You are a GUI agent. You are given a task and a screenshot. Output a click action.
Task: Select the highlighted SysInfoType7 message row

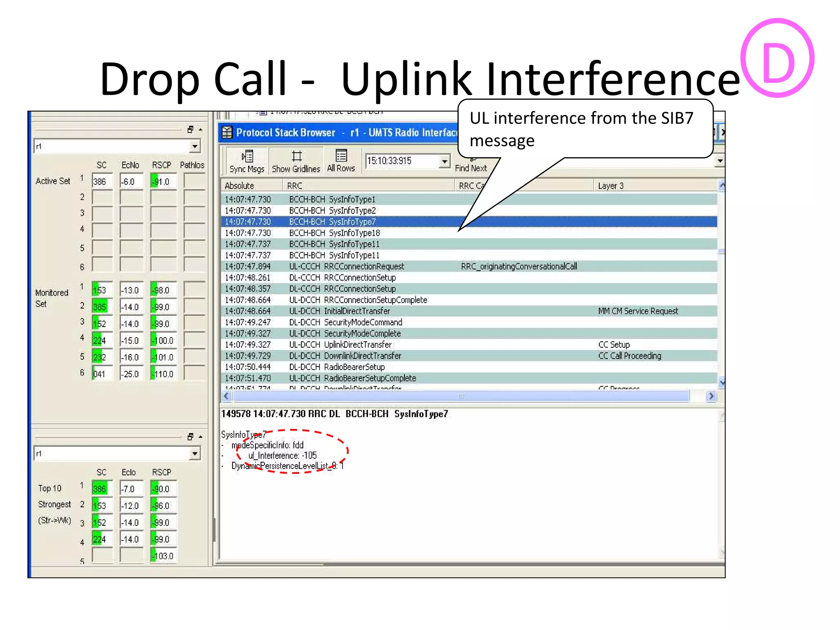pos(469,221)
